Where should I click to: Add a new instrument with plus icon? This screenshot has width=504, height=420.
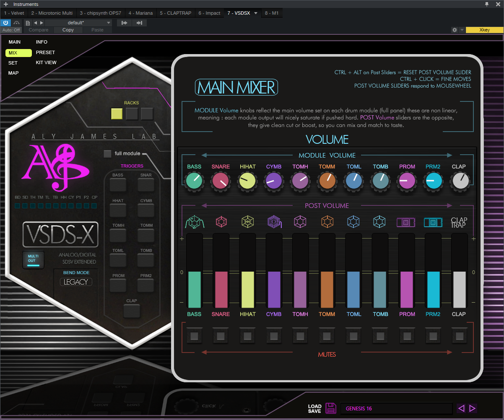tap(5, 4)
